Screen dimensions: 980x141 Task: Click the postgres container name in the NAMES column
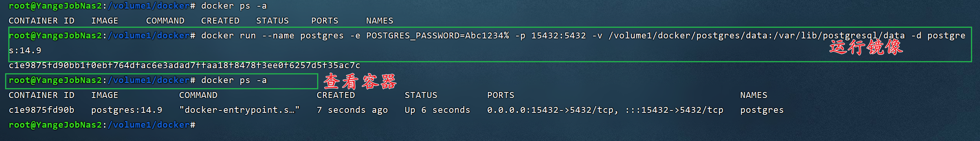pyautogui.click(x=762, y=110)
